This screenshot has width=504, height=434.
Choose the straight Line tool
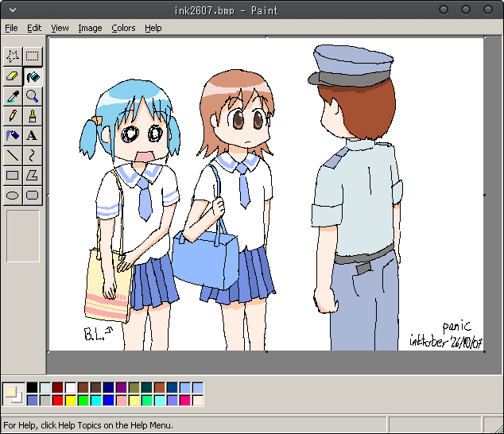click(x=13, y=156)
